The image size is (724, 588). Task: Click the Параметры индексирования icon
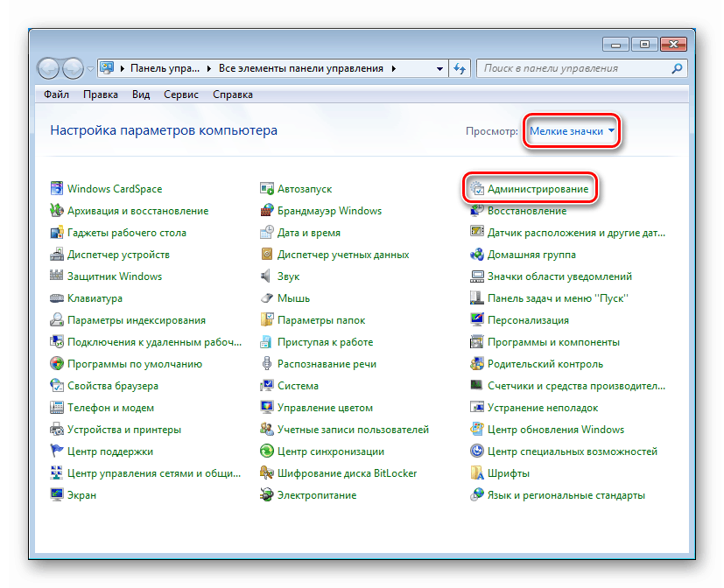pos(56,320)
